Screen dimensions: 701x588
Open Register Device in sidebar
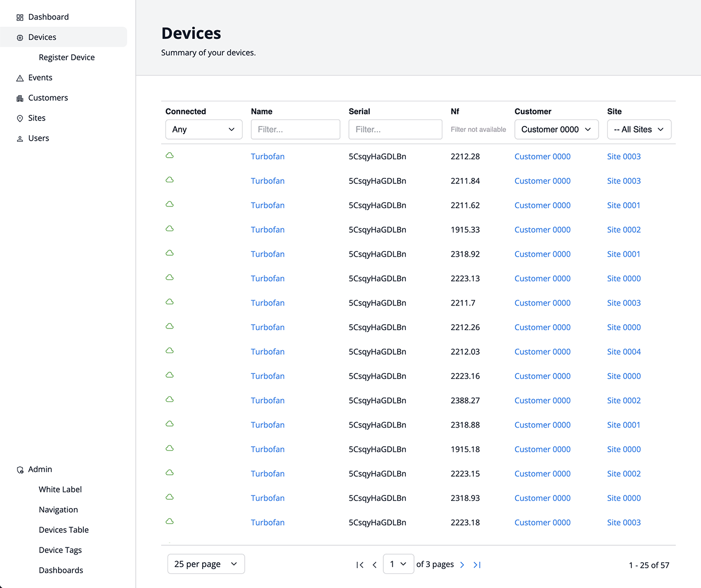coord(67,57)
